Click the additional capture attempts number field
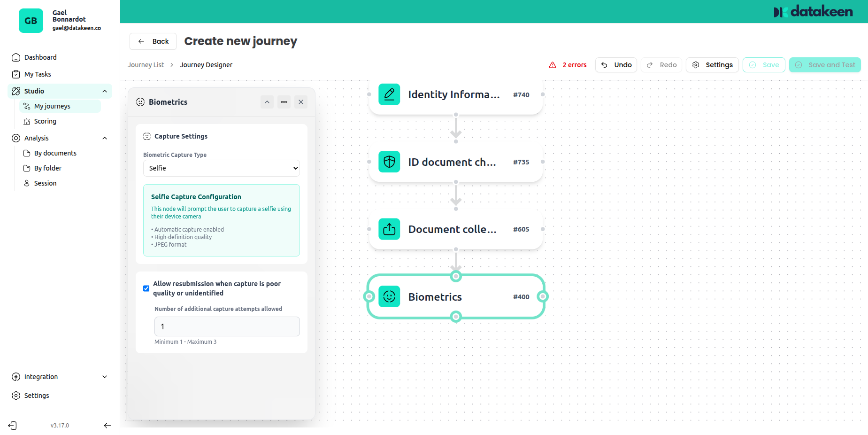This screenshot has width=868, height=435. 227,326
